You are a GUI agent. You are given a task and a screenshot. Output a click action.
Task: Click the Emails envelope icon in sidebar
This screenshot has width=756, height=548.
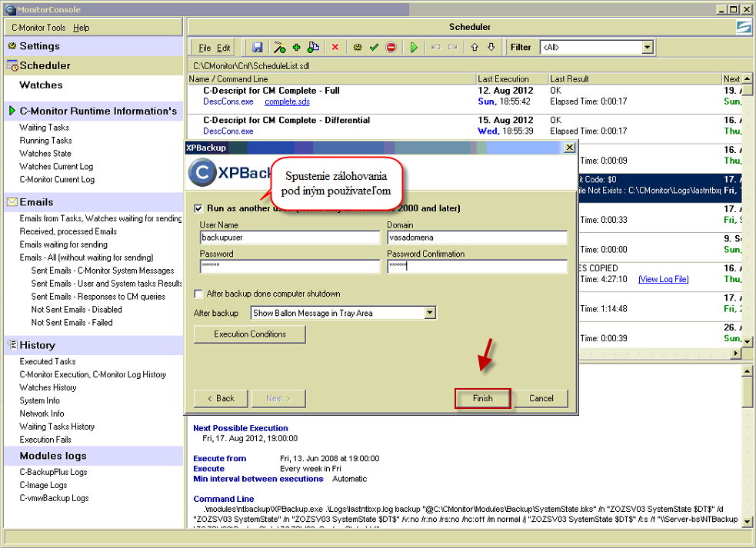click(x=12, y=202)
